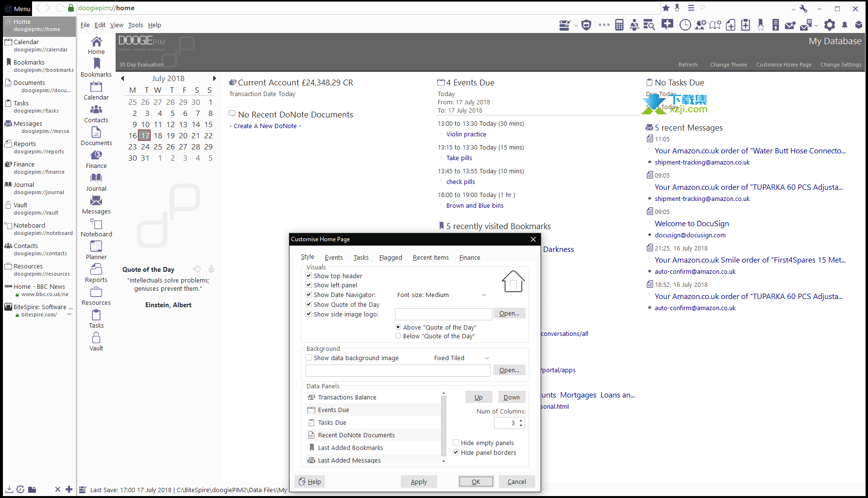Switch to Events tab
This screenshot has width=868, height=498.
click(334, 258)
